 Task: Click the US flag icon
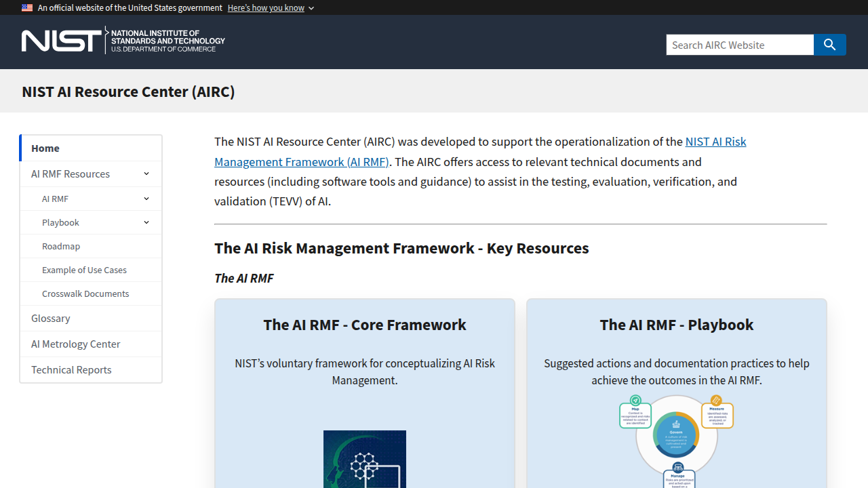[x=27, y=7]
